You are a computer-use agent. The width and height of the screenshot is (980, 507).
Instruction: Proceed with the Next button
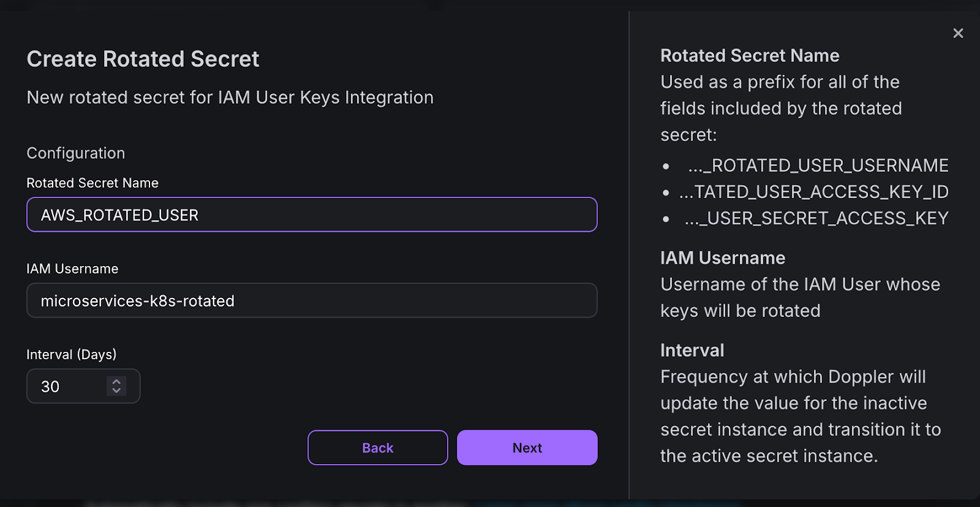pyautogui.click(x=527, y=448)
